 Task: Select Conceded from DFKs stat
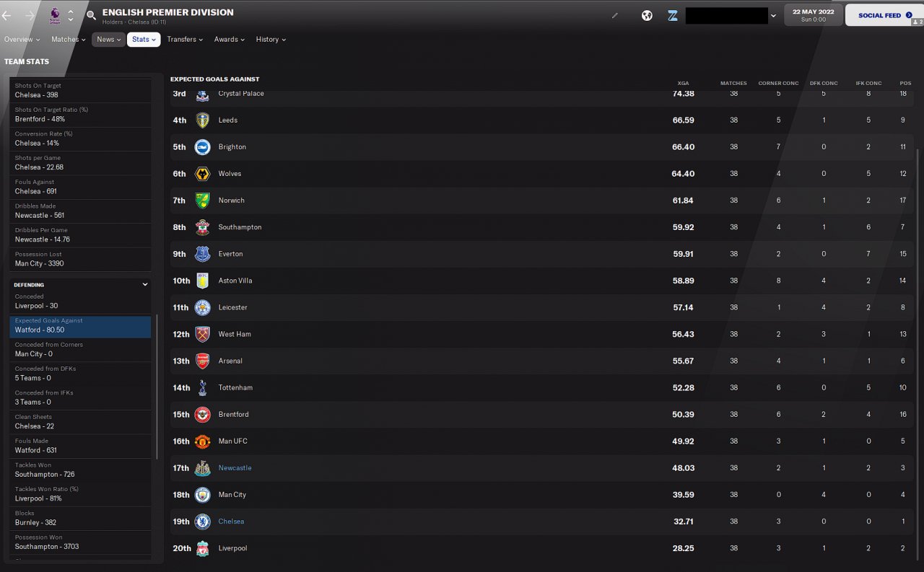81,374
